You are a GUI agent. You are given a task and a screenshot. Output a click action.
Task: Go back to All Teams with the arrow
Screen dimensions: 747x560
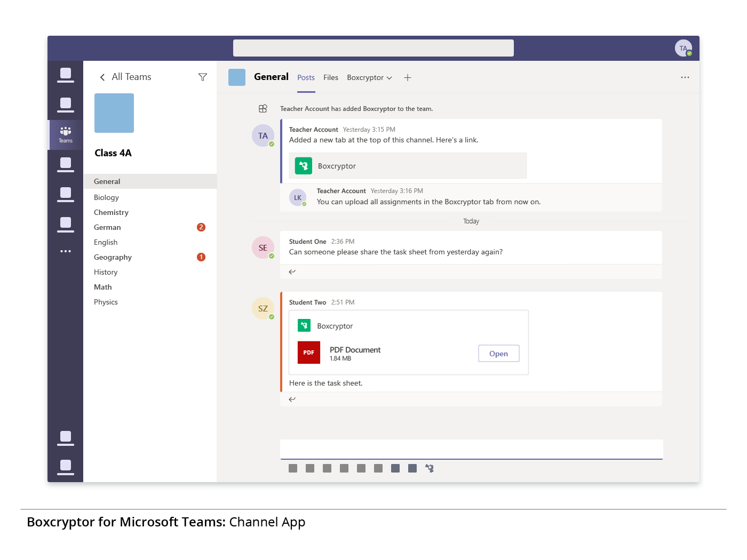tap(102, 77)
